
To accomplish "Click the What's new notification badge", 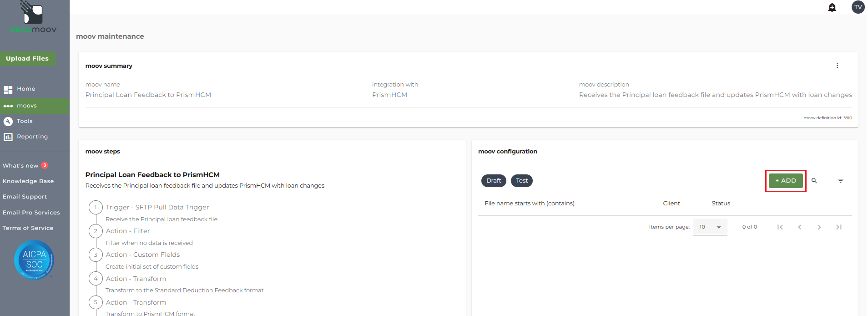I will pyautogui.click(x=45, y=165).
